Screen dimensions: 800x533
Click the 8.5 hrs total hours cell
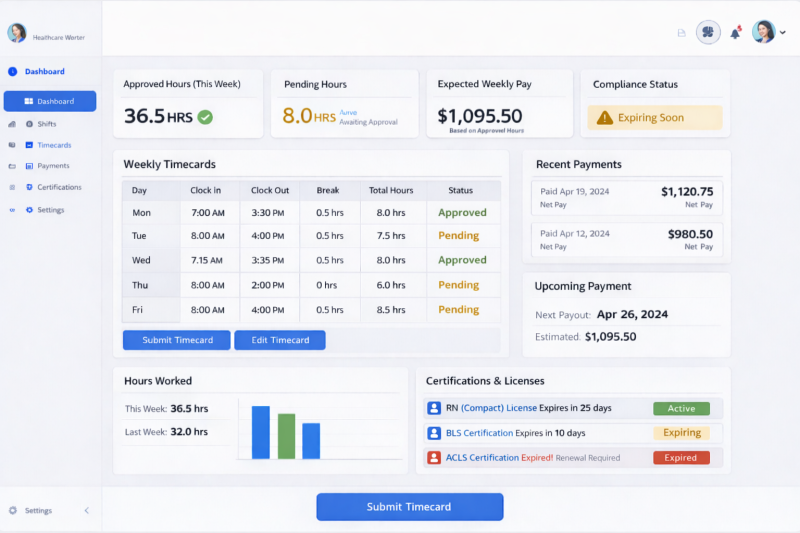pos(391,310)
